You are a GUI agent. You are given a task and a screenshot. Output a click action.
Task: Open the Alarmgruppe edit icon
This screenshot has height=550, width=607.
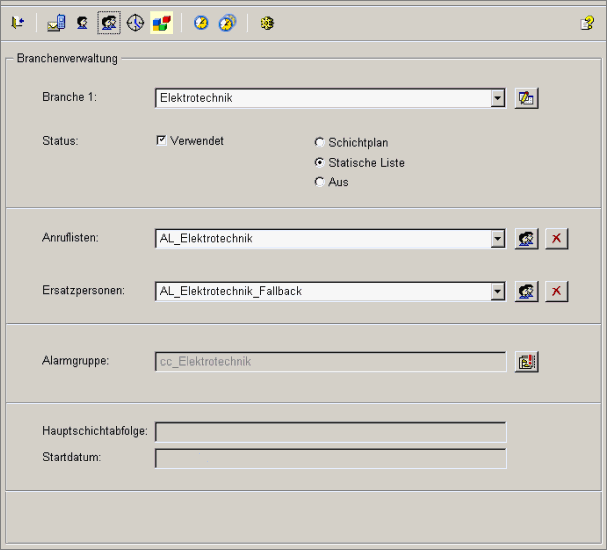point(527,361)
